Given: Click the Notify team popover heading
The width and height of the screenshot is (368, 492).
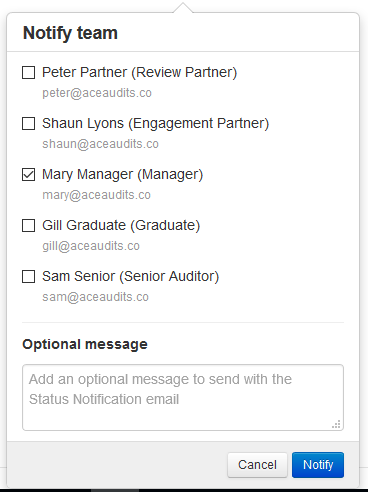Looking at the screenshot, I should (x=70, y=33).
